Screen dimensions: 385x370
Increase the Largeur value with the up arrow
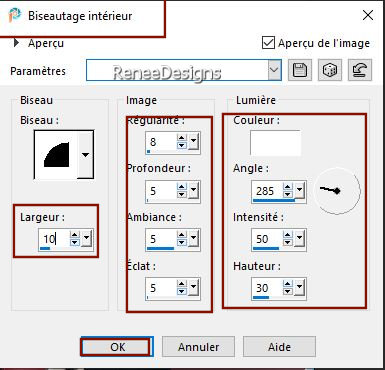75,235
